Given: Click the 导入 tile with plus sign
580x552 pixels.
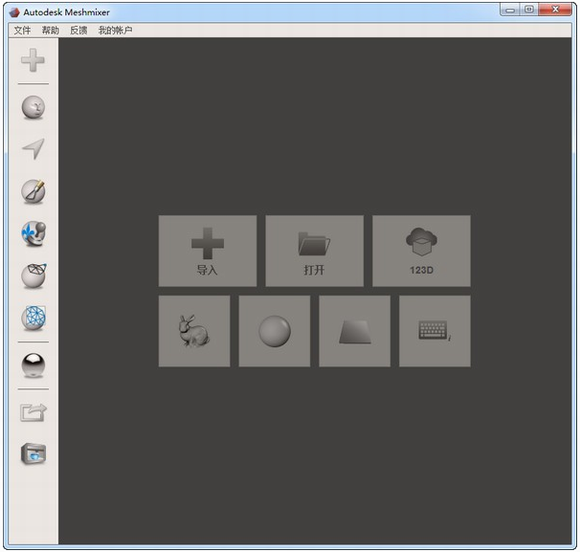Looking at the screenshot, I should coord(208,251).
